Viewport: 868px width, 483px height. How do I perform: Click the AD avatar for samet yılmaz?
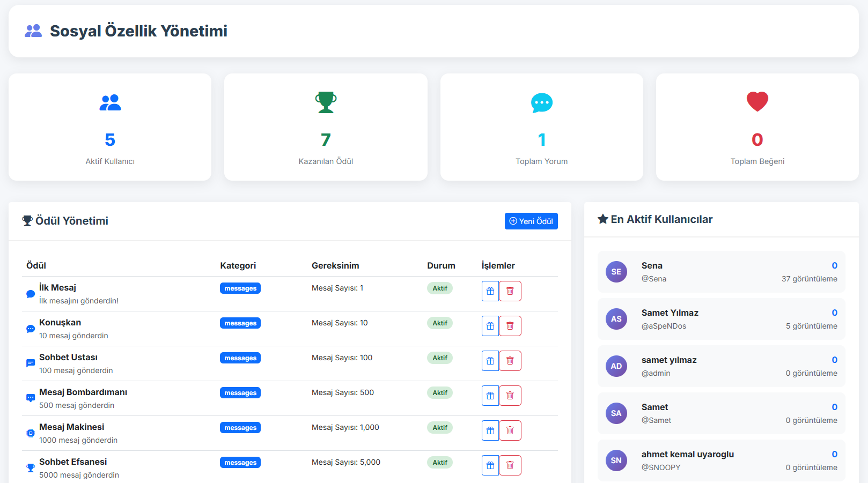pos(616,366)
